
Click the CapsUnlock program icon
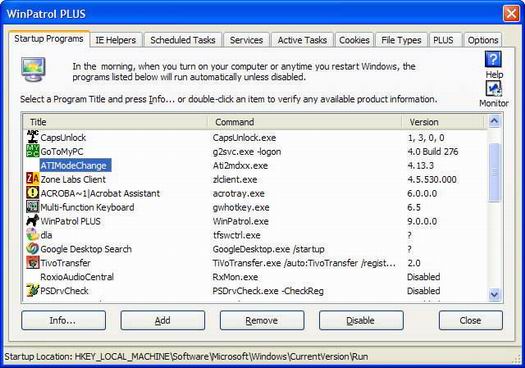(x=32, y=137)
